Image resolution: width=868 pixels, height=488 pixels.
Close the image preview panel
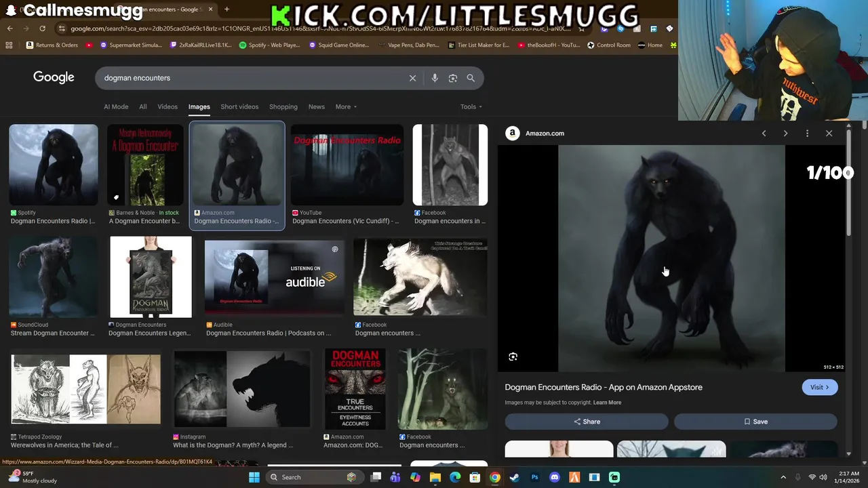[x=829, y=134]
